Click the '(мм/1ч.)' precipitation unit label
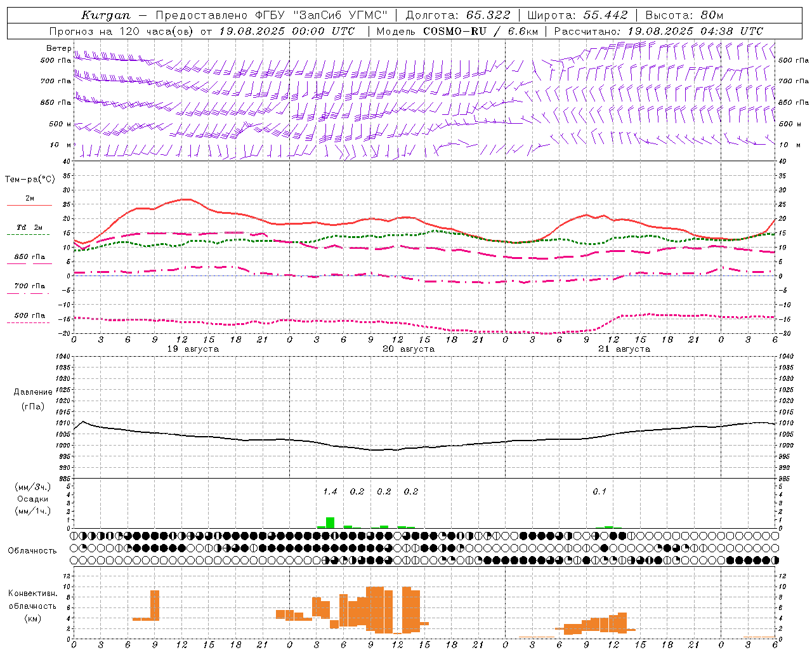 (33, 511)
